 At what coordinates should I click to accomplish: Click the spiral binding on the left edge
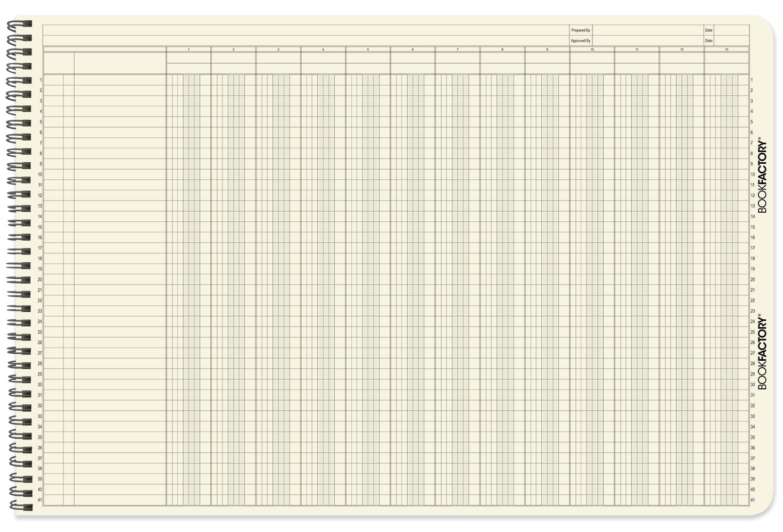click(x=19, y=266)
